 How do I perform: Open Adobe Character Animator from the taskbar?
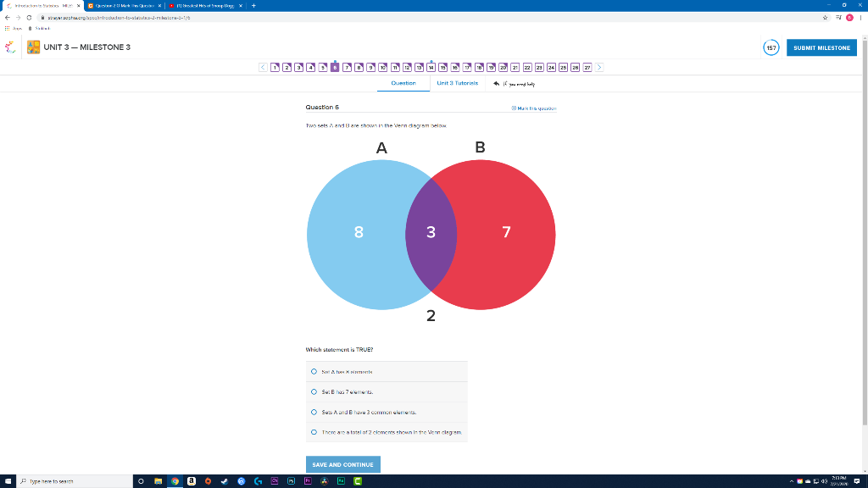275,481
